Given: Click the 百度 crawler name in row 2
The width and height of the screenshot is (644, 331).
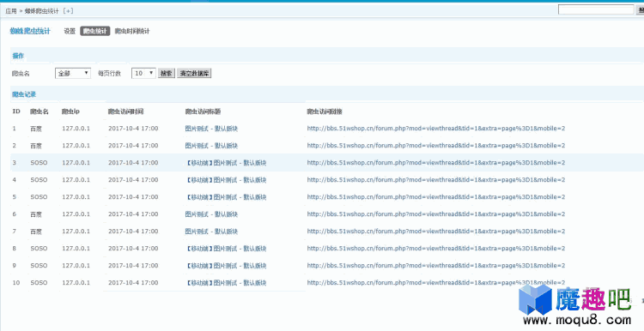Looking at the screenshot, I should [36, 146].
